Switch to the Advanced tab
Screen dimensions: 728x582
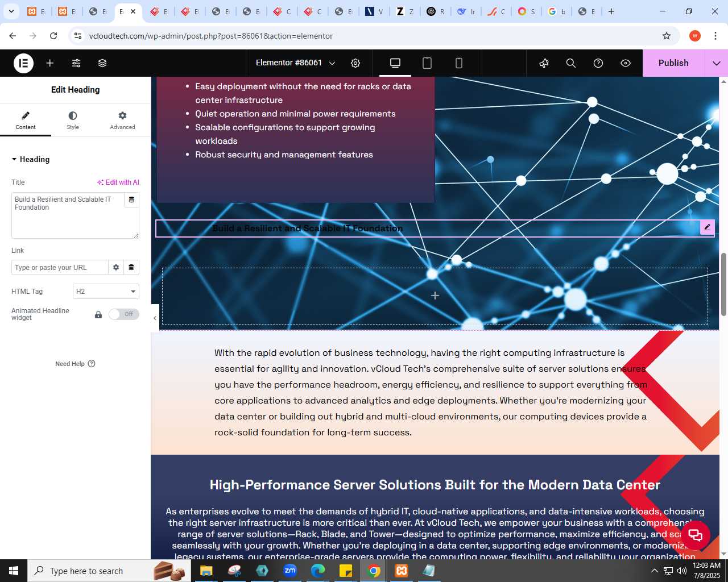[x=122, y=120]
